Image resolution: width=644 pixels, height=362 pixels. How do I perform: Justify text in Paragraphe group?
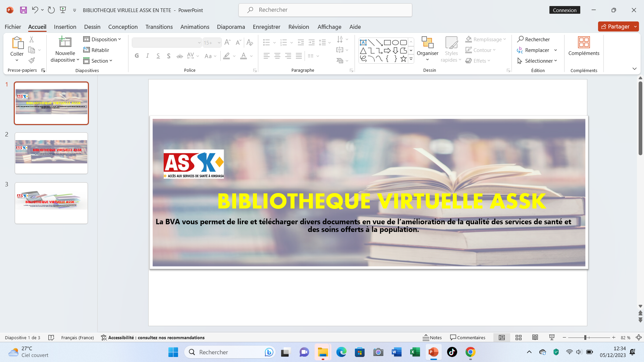click(x=299, y=56)
